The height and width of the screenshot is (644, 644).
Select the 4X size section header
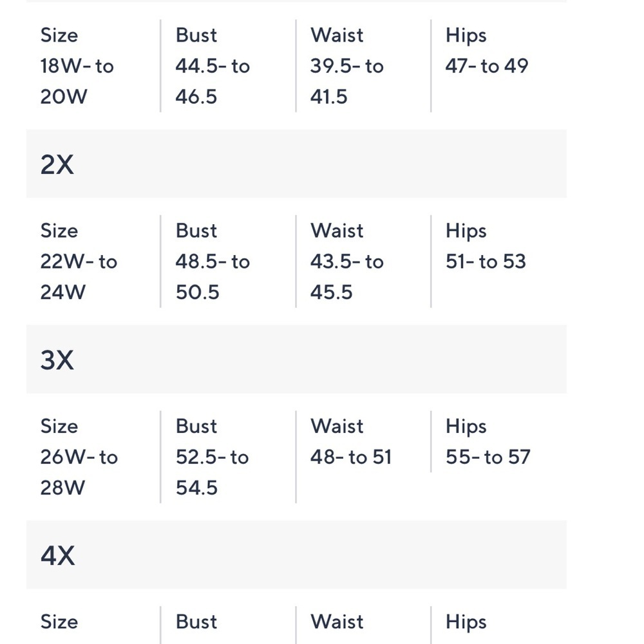coord(296,555)
